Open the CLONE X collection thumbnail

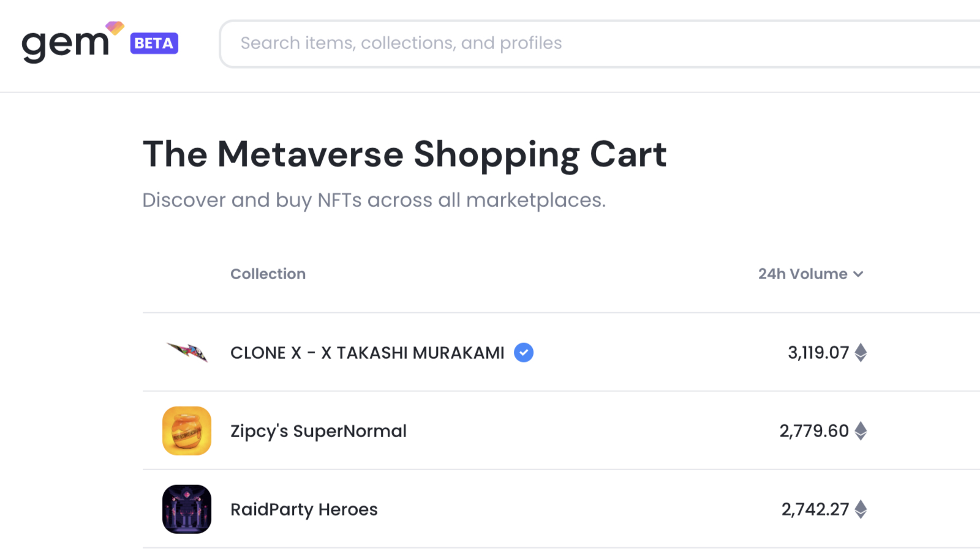pos(187,353)
